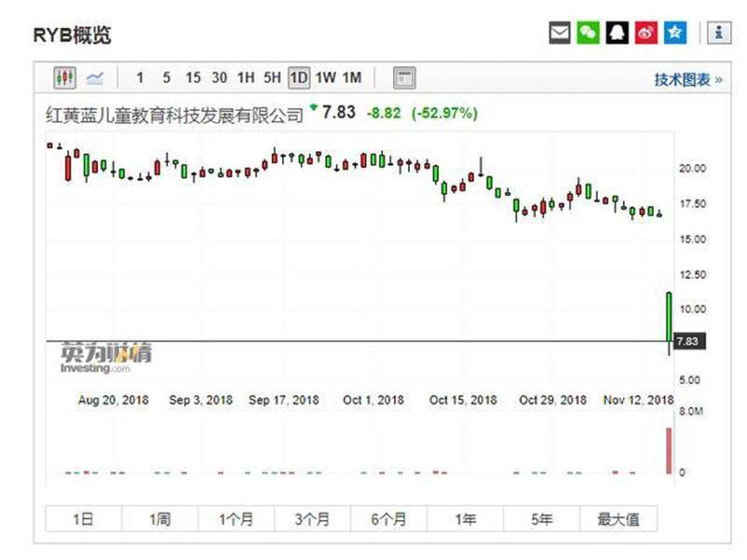This screenshot has height=560, width=747.
Task: Share to QQ penguin icon
Action: [x=617, y=33]
